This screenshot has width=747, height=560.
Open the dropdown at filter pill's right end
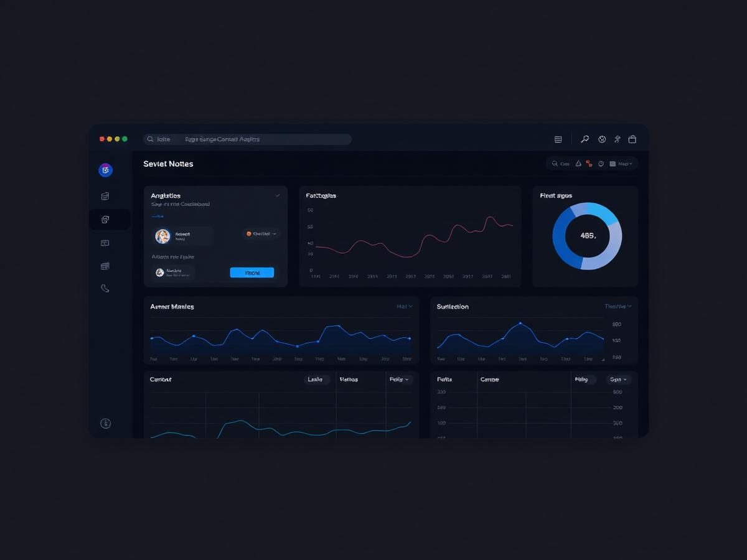point(625,164)
